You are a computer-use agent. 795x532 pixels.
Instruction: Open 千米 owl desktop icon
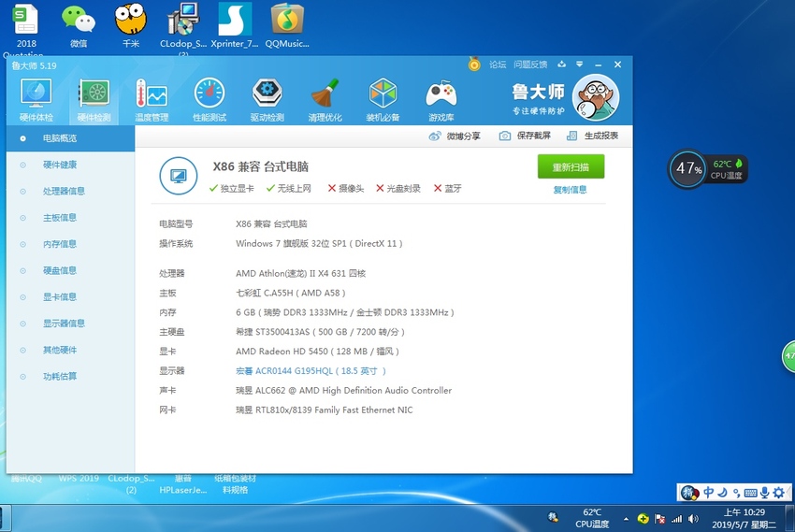130,26
